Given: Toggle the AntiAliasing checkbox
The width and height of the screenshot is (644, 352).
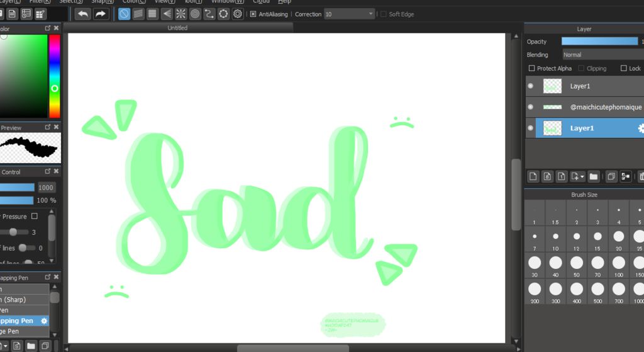Looking at the screenshot, I should [253, 14].
